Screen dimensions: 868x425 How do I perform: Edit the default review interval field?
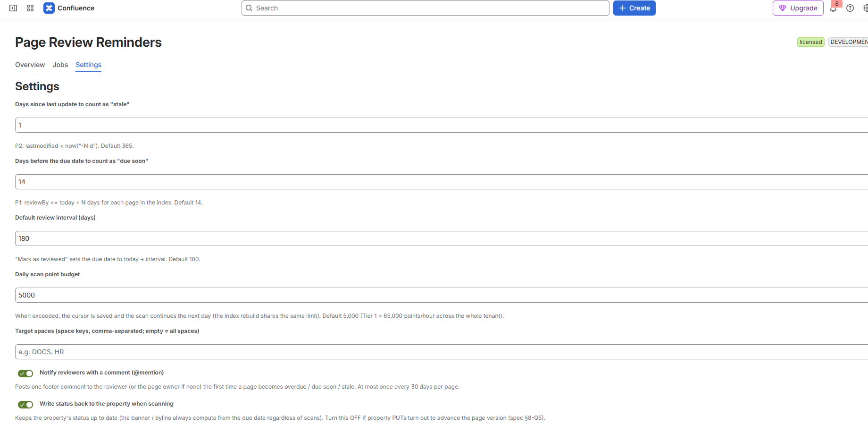click(442, 238)
